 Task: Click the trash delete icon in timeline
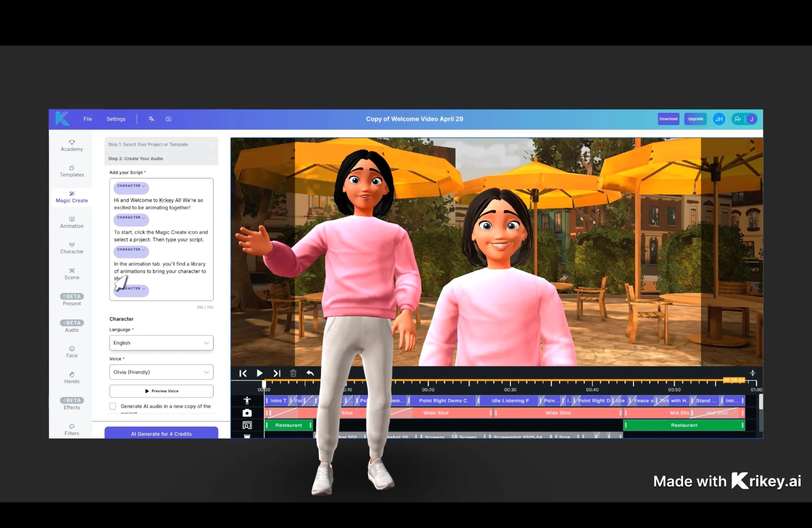pos(293,373)
